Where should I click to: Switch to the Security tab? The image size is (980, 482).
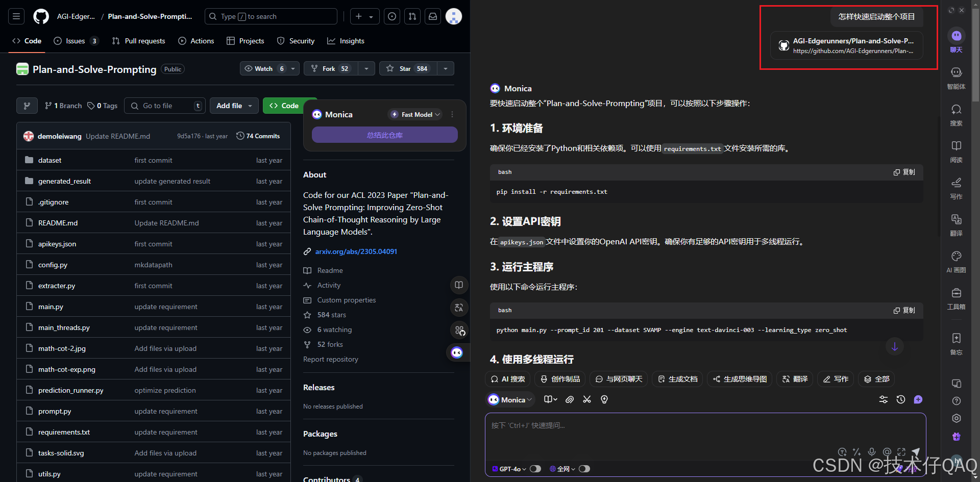296,41
